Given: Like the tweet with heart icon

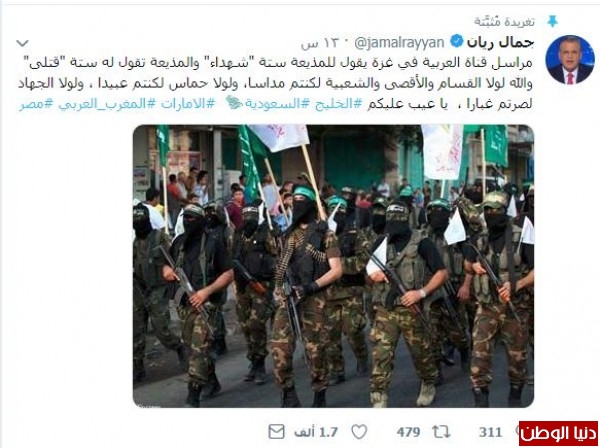Looking at the screenshot, I should click(x=359, y=432).
